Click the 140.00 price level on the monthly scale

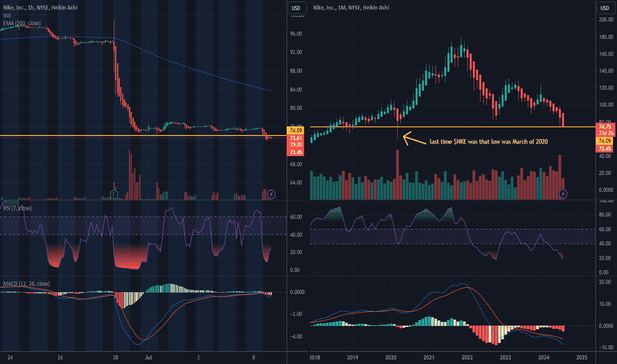click(x=606, y=71)
